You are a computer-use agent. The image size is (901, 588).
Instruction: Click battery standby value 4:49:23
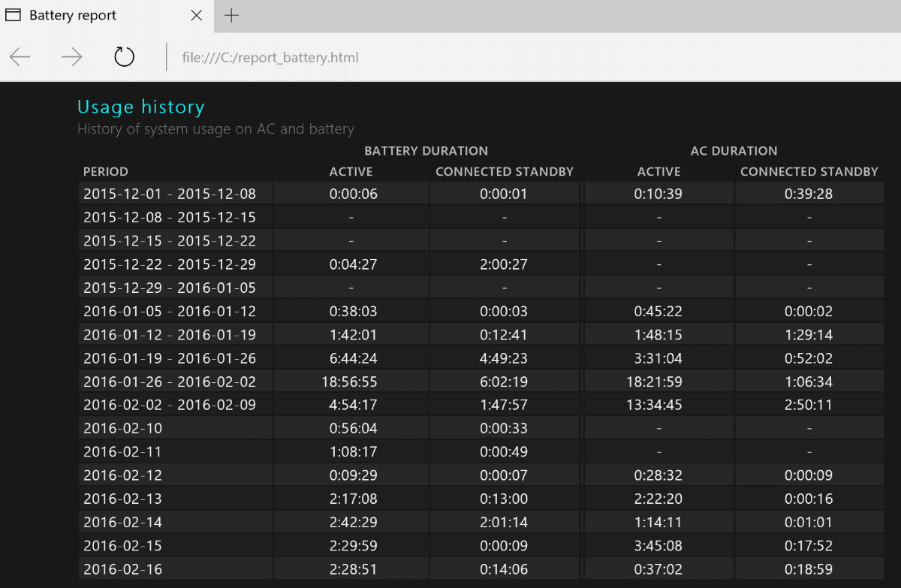click(505, 358)
